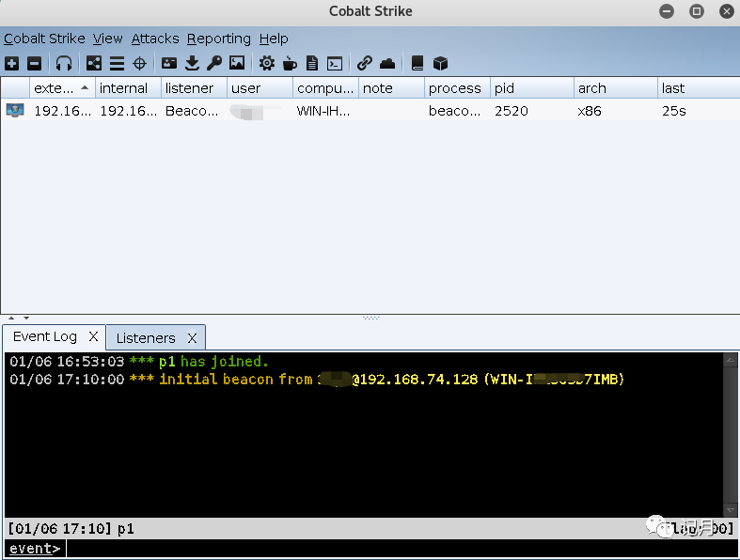Open credentials view icon
The width and height of the screenshot is (740, 560).
(x=169, y=63)
